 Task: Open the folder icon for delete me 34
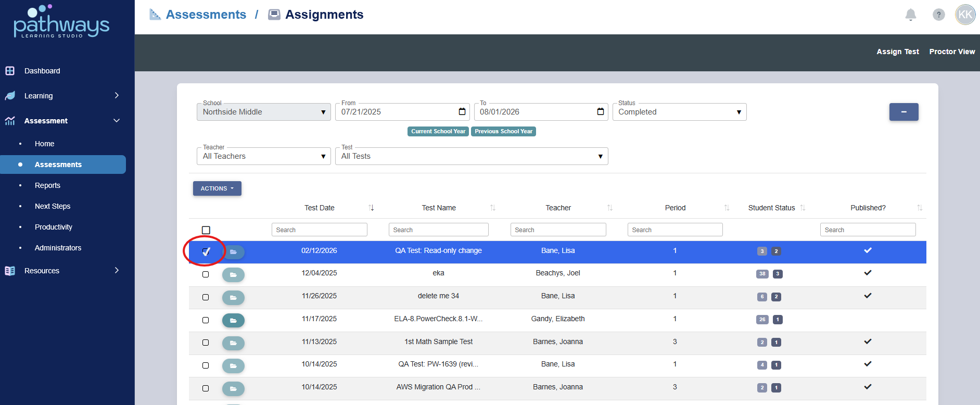[x=233, y=297]
